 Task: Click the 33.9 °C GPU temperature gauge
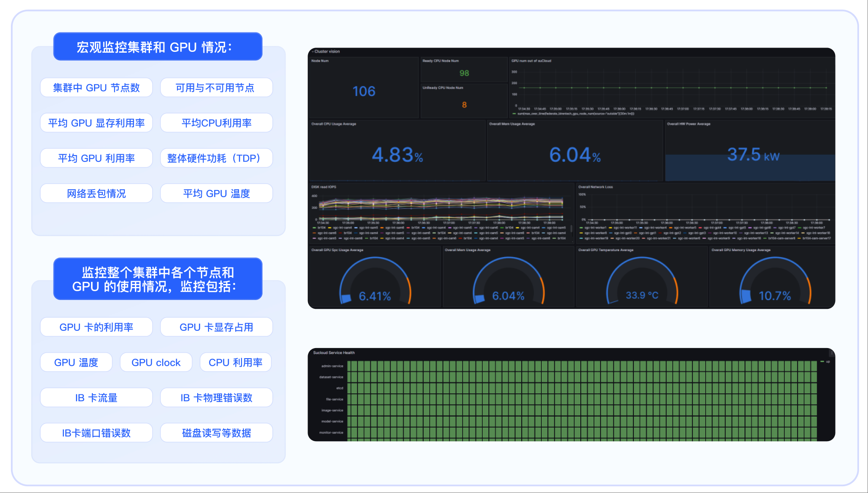tap(642, 295)
